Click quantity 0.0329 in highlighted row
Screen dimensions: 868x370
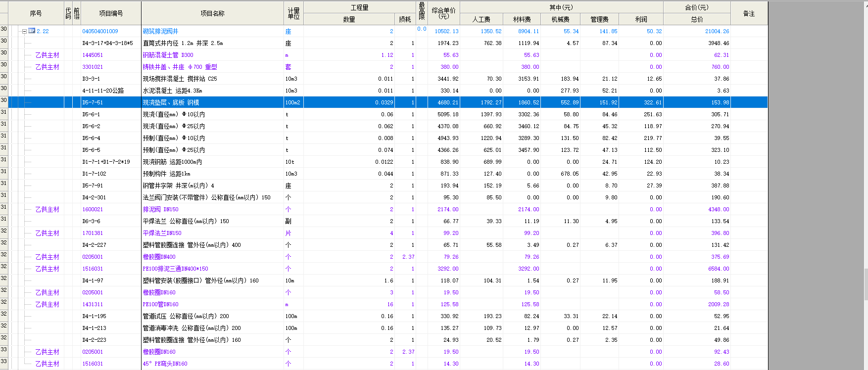point(384,102)
